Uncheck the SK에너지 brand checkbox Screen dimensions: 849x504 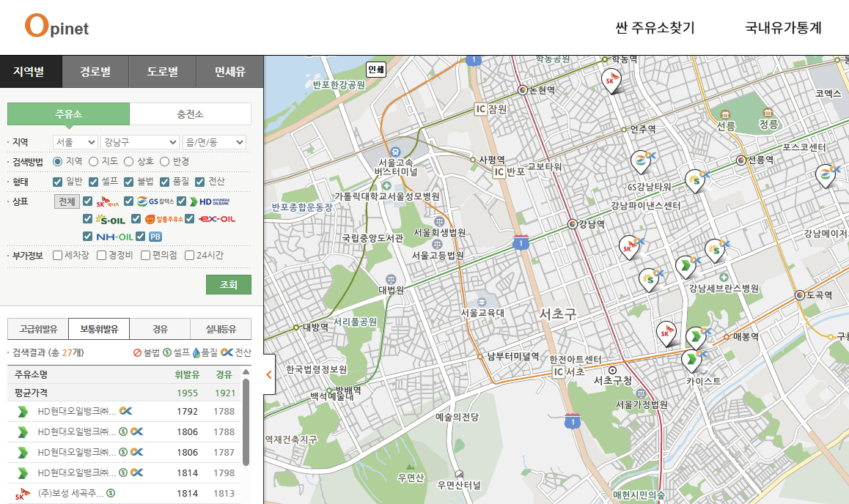(x=88, y=201)
